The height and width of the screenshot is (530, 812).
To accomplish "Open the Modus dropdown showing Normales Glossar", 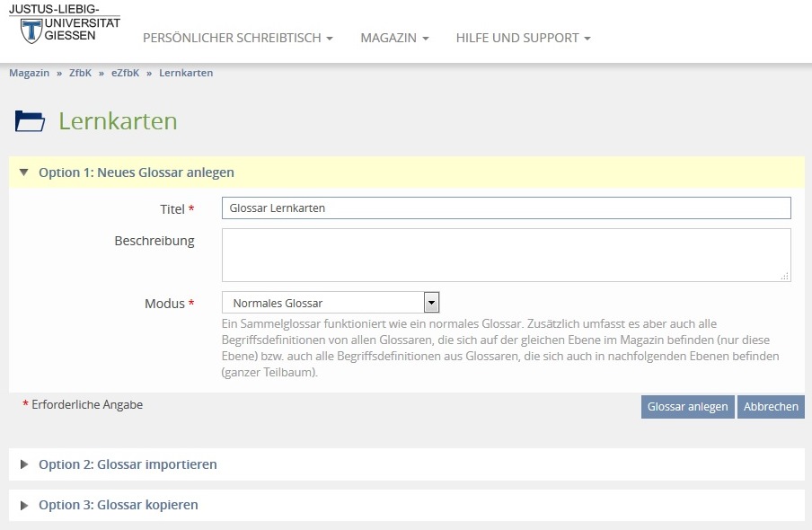I will coord(331,303).
